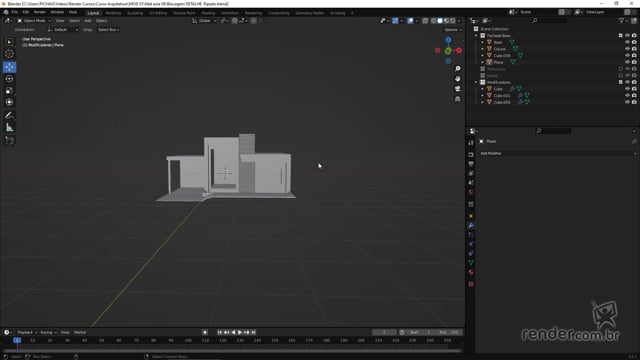Open the Output properties tab

tap(471, 164)
